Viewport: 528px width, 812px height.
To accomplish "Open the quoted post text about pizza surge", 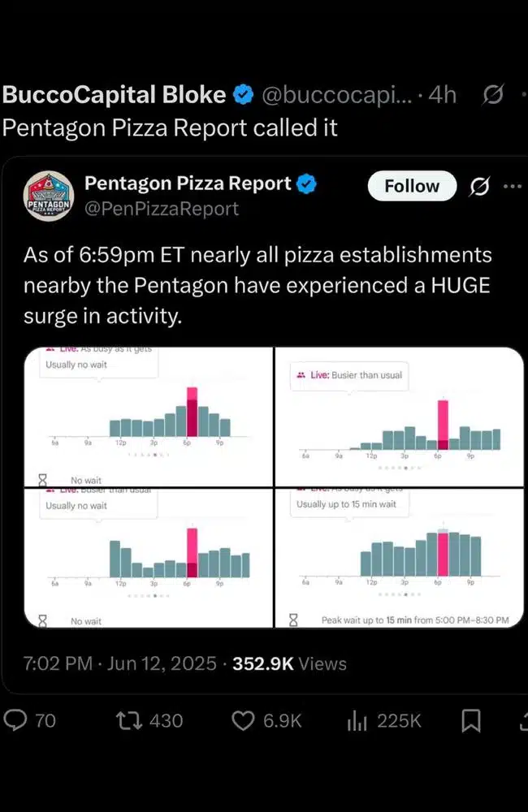I will pos(257,286).
